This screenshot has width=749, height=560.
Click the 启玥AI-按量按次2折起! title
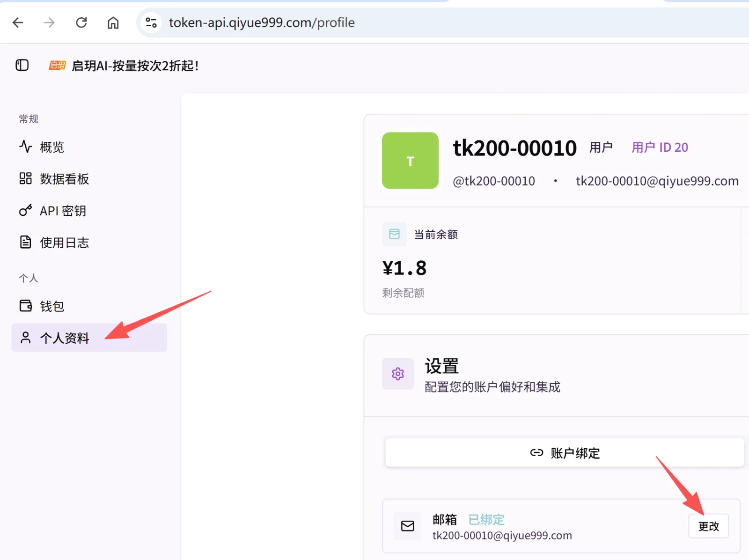tap(135, 66)
